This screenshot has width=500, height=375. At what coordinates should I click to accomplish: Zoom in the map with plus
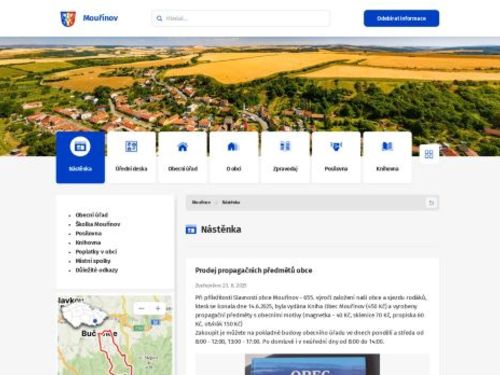(x=158, y=309)
